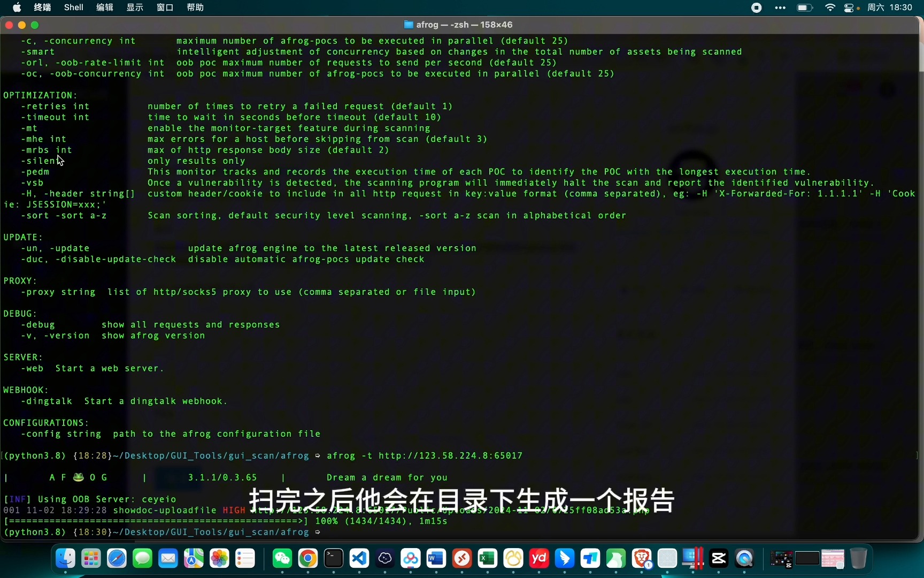
Task: Open the green bird app in Dock
Action: [616, 559]
